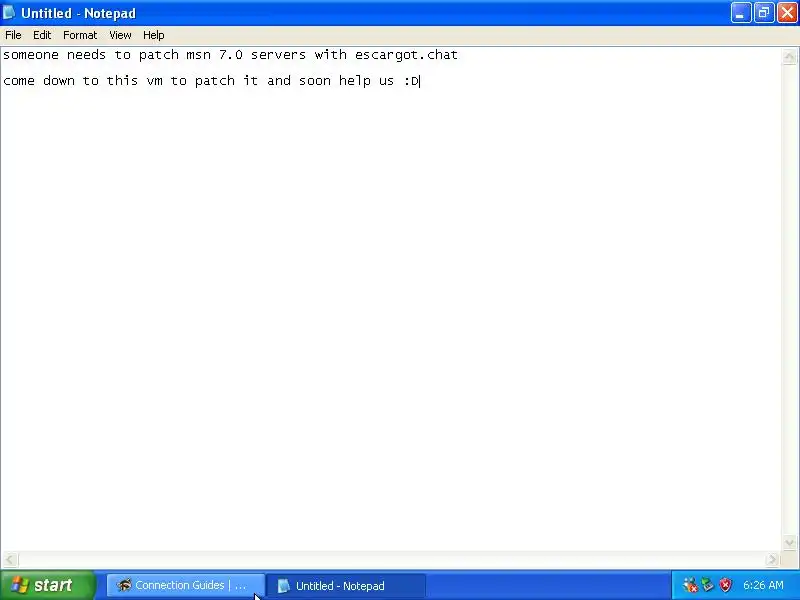The height and width of the screenshot is (600, 800).
Task: Click the Notepad icon in title bar
Action: pyautogui.click(x=9, y=13)
